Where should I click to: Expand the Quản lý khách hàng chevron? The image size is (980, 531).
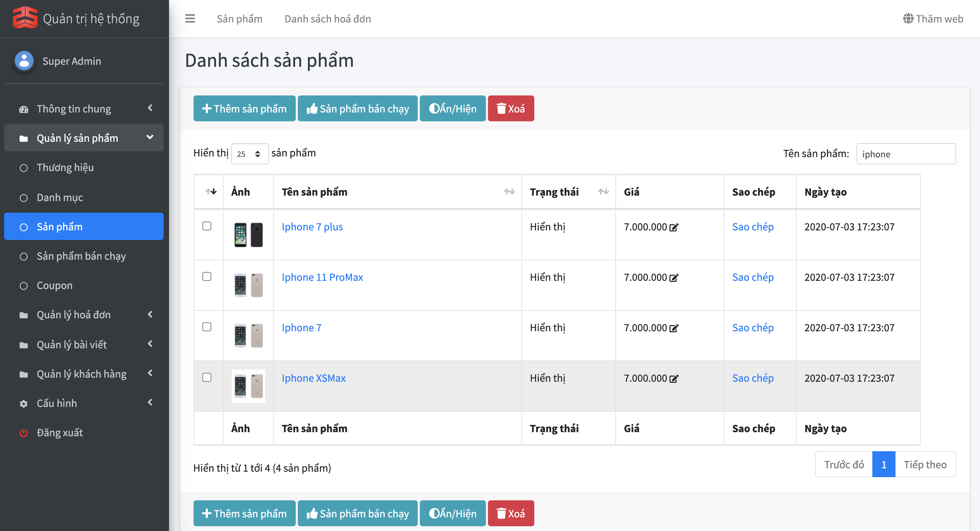click(150, 373)
